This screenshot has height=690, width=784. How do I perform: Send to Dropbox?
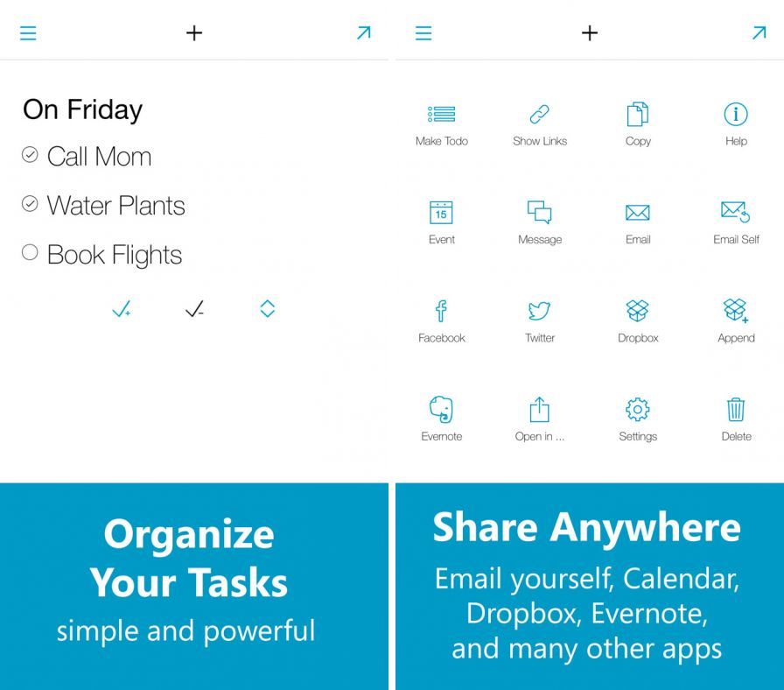tap(638, 311)
